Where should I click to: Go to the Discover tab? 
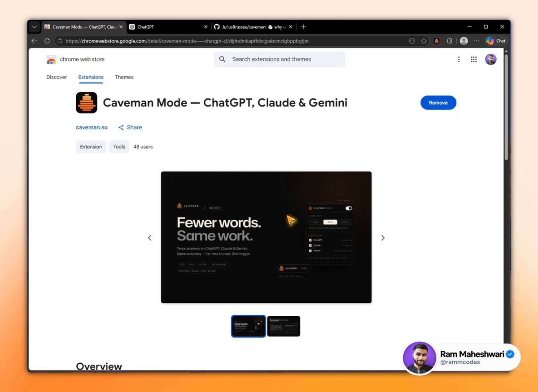pyautogui.click(x=57, y=77)
